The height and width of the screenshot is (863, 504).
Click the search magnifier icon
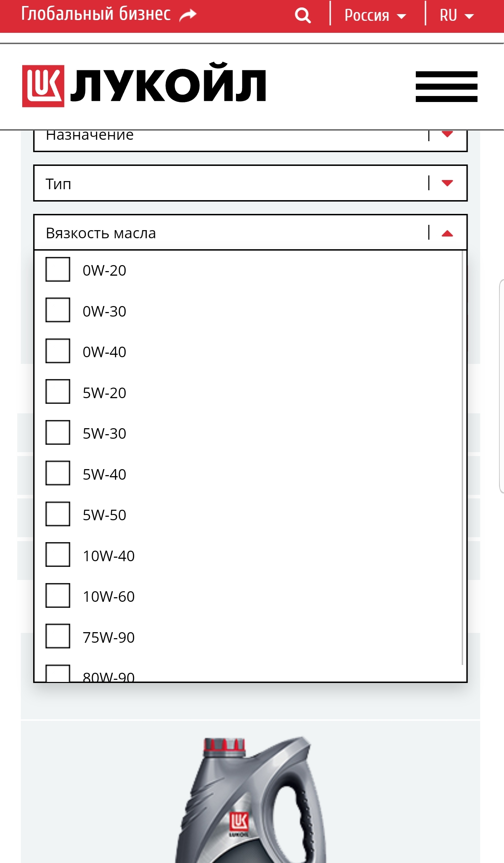[303, 16]
